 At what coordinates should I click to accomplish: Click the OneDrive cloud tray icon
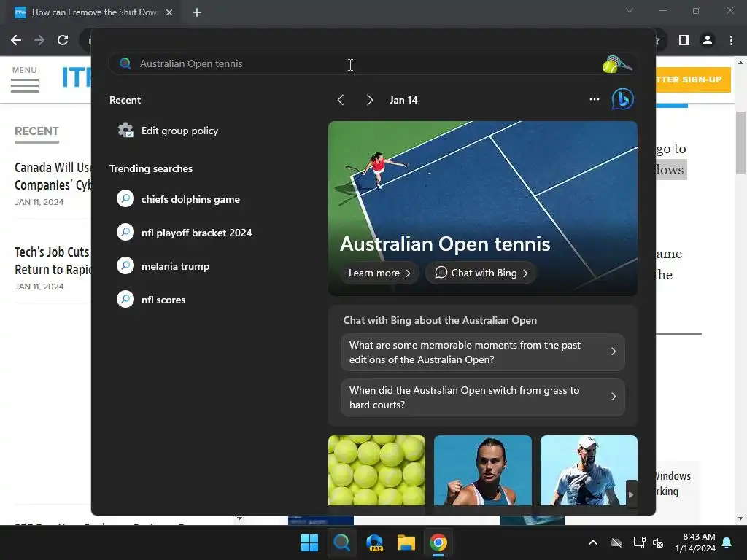click(616, 542)
